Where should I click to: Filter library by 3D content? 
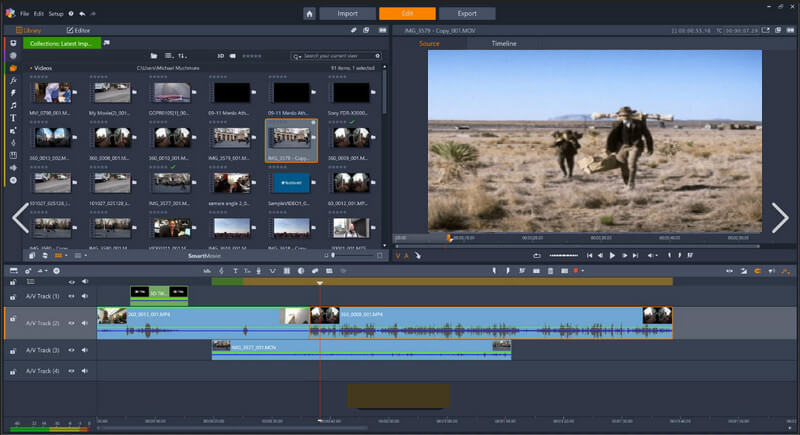220,56
